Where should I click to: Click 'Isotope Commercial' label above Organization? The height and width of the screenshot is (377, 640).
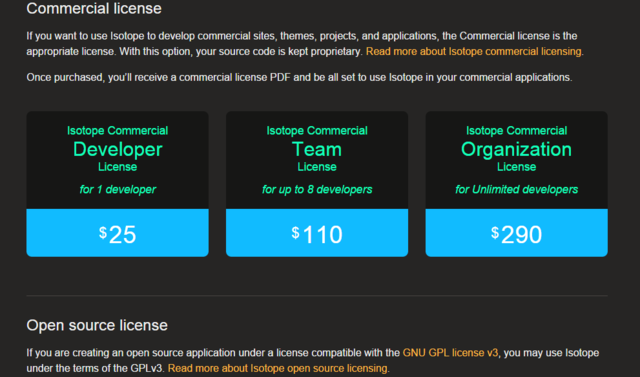517,131
